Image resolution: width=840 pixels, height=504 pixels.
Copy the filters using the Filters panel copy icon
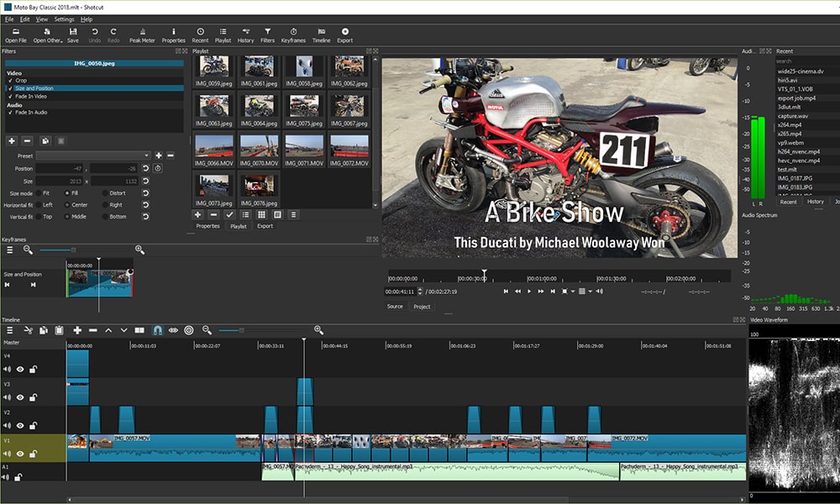[x=45, y=141]
